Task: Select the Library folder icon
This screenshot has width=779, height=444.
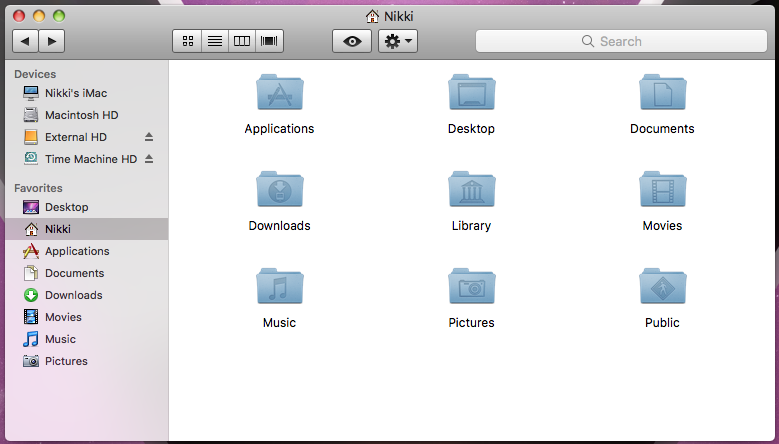Action: tap(471, 189)
